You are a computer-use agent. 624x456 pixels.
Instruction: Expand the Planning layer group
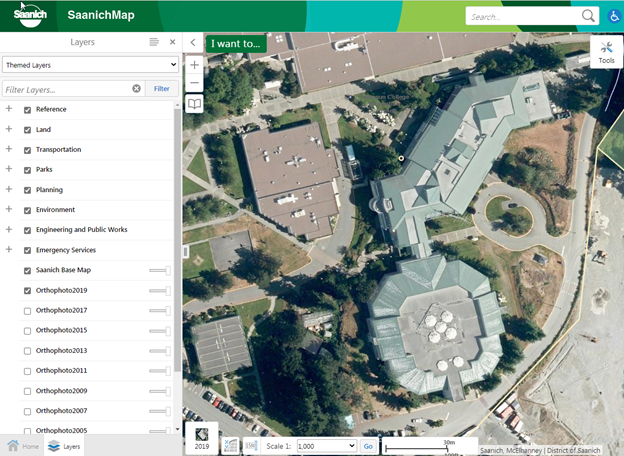(x=9, y=189)
